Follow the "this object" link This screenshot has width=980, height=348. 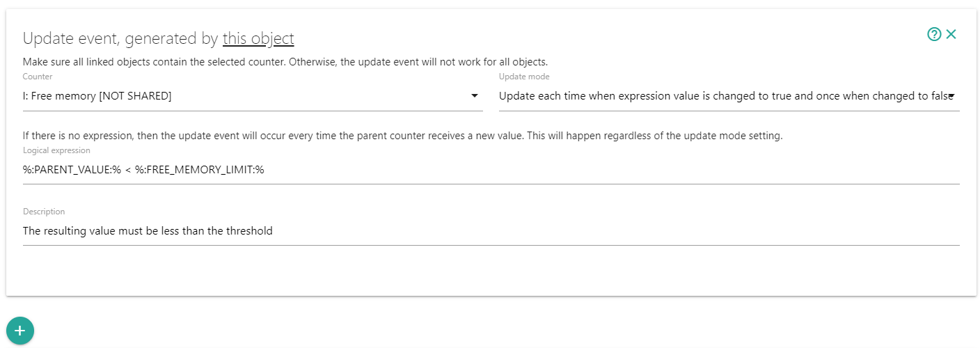click(x=258, y=38)
